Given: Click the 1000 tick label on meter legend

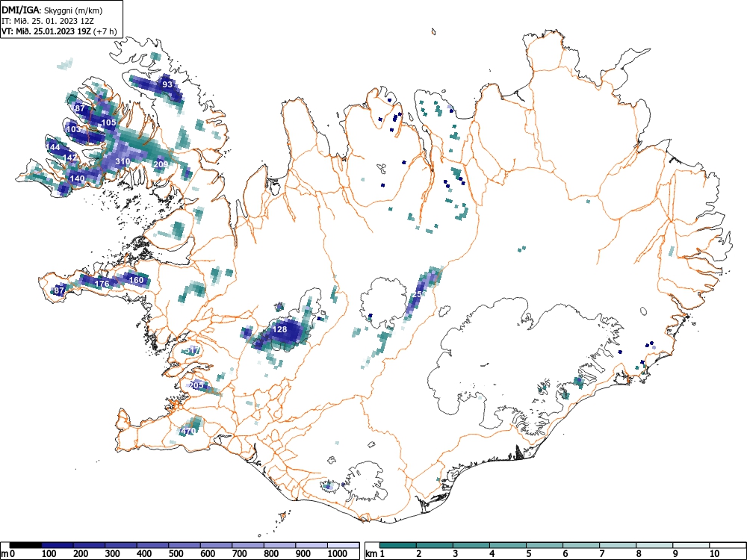Looking at the screenshot, I should 338,554.
